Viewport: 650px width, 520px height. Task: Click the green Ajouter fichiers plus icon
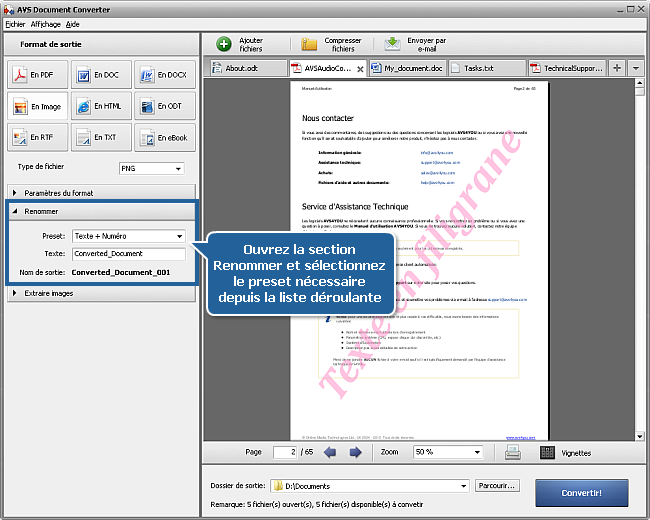click(224, 44)
